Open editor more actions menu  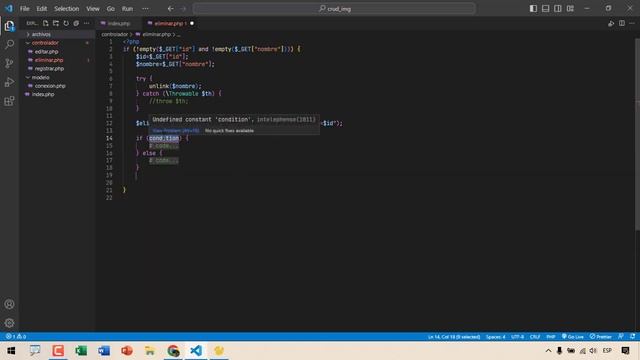(x=632, y=23)
